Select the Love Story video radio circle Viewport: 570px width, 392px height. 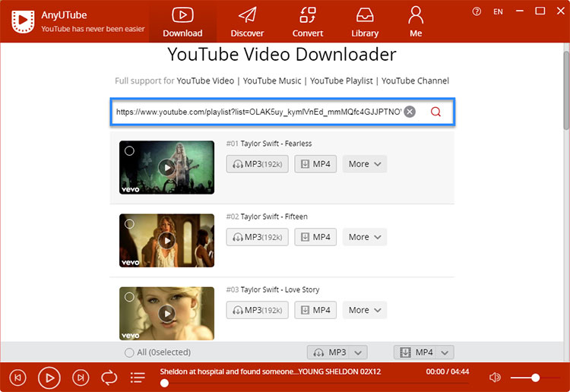pyautogui.click(x=129, y=297)
